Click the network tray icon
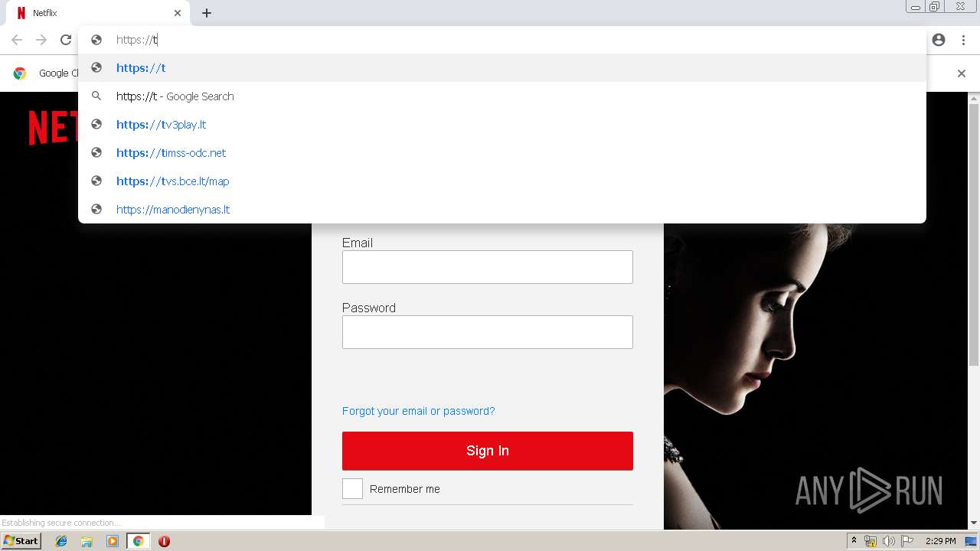 870,541
